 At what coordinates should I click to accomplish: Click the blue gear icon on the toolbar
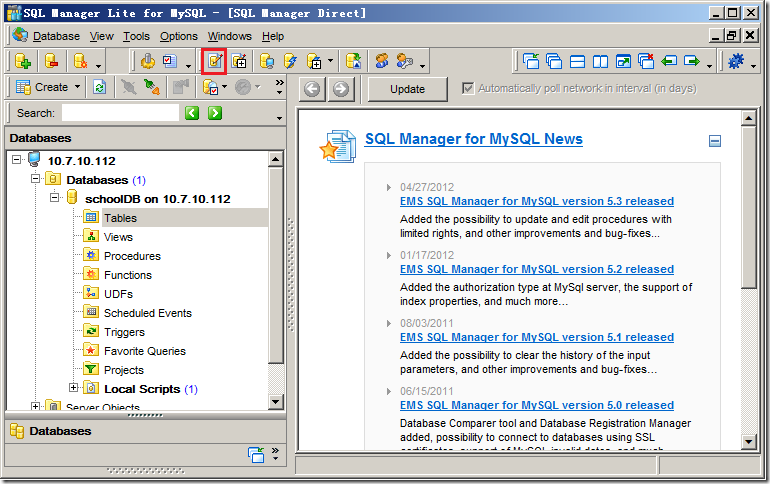pyautogui.click(x=736, y=61)
